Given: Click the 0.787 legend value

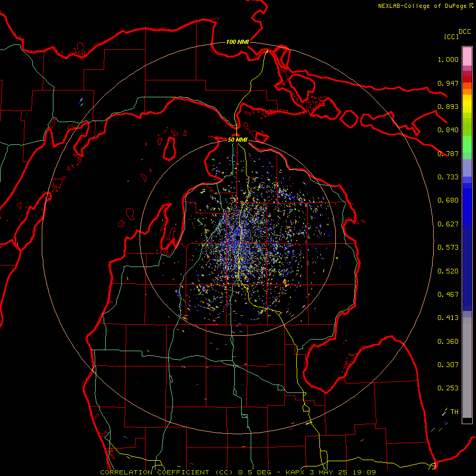Looking at the screenshot, I should [448, 153].
